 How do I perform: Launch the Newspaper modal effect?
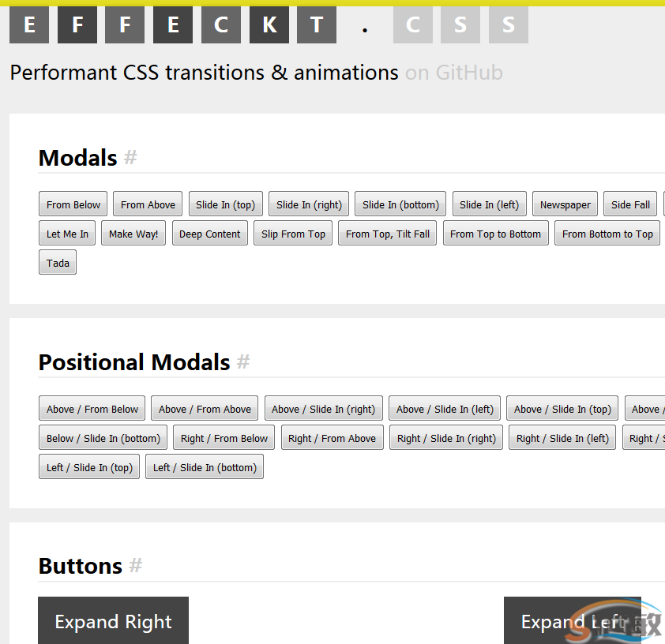point(565,204)
